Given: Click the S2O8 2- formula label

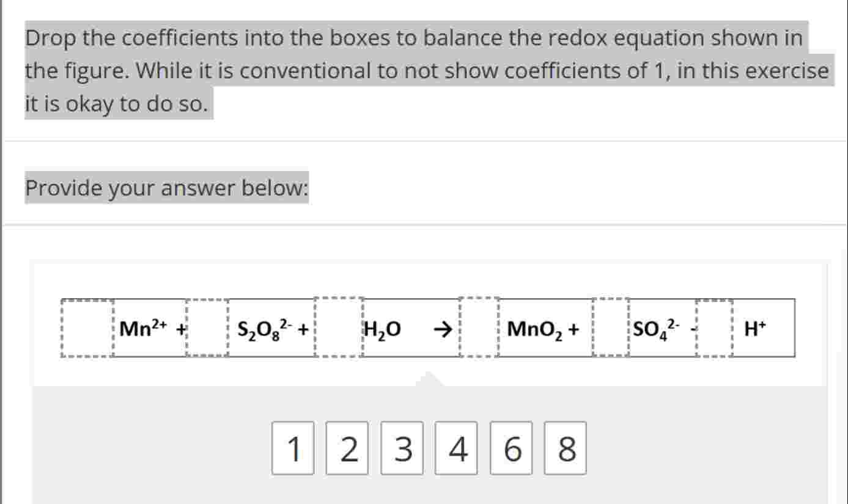Looking at the screenshot, I should coord(266,329).
